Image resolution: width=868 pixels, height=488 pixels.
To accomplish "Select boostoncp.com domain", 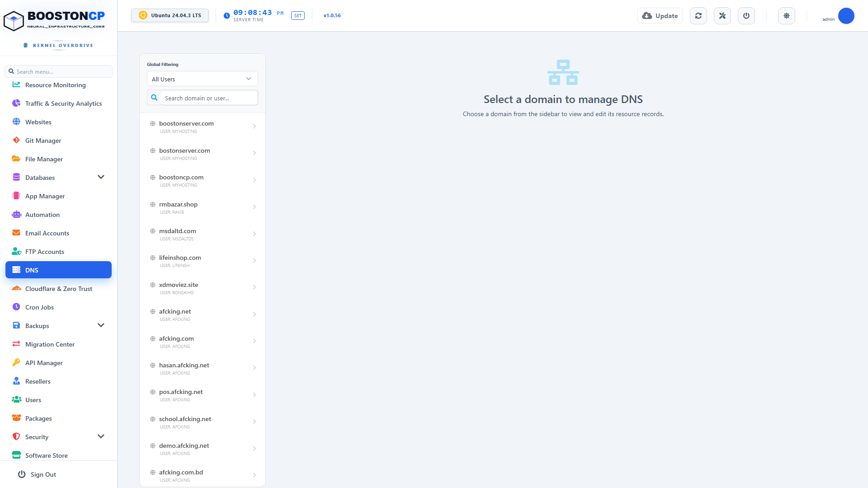I will click(203, 180).
